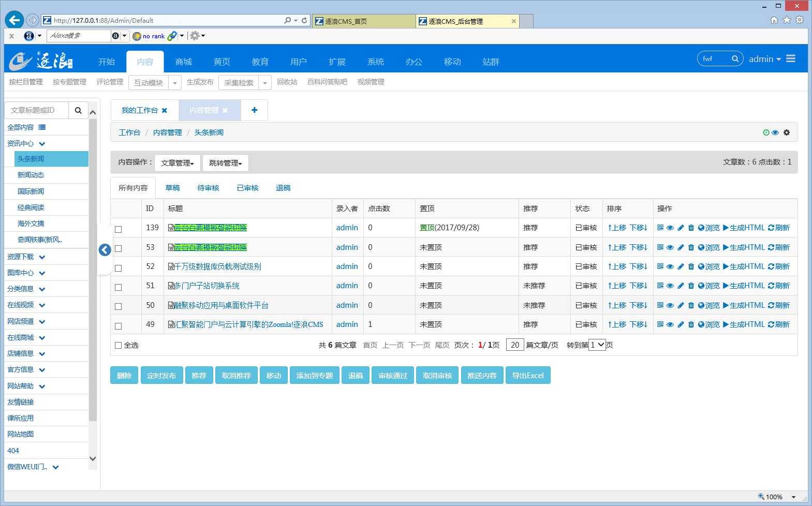This screenshot has height=506, width=812.
Task: Open the 文章管理 dropdown
Action: click(177, 162)
